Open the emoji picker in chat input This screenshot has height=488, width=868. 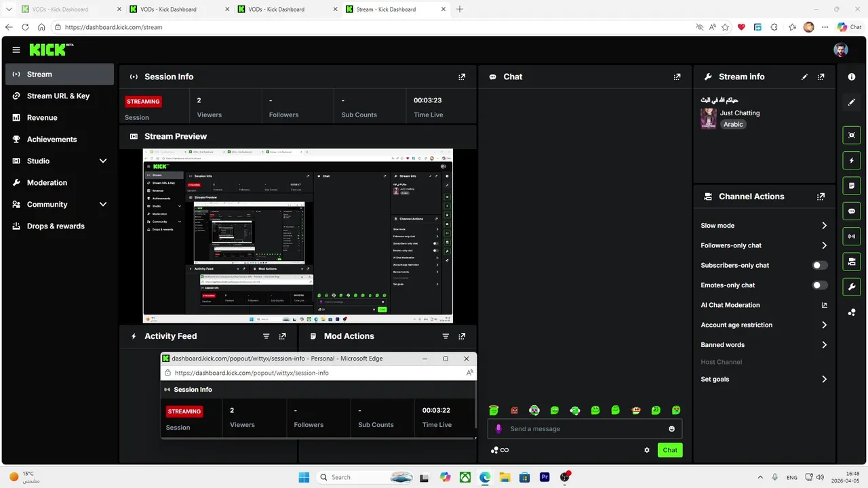pos(672,429)
